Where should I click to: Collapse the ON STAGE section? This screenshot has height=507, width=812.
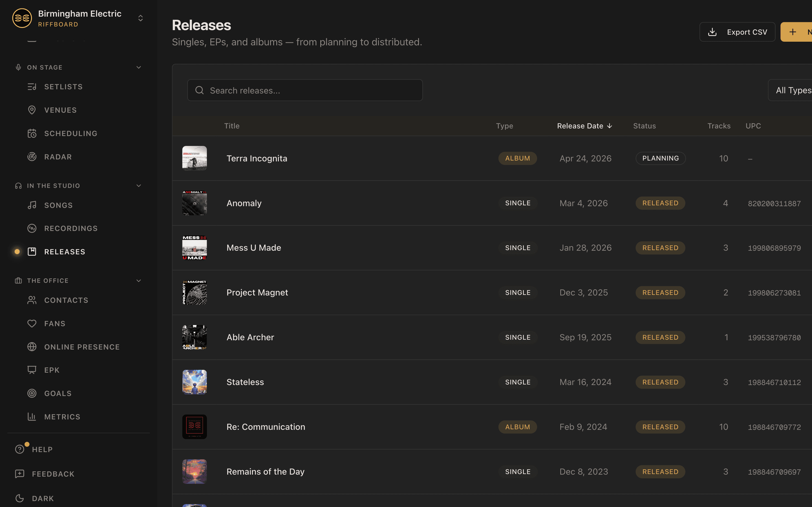pos(139,67)
